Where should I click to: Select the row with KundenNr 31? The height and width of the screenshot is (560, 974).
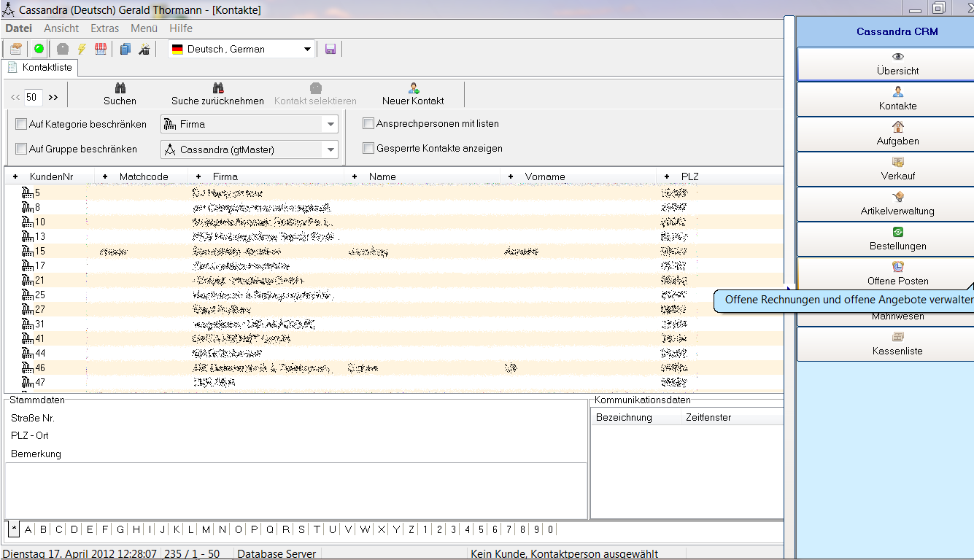[x=394, y=324]
